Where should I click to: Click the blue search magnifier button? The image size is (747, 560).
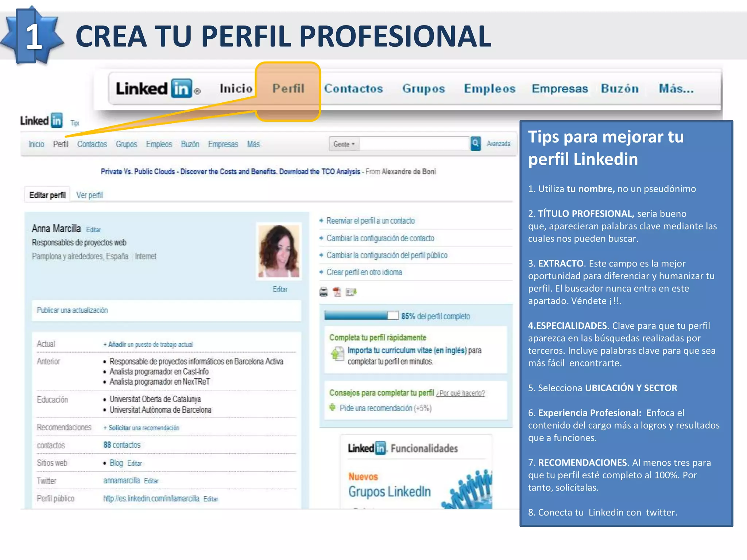coord(475,144)
